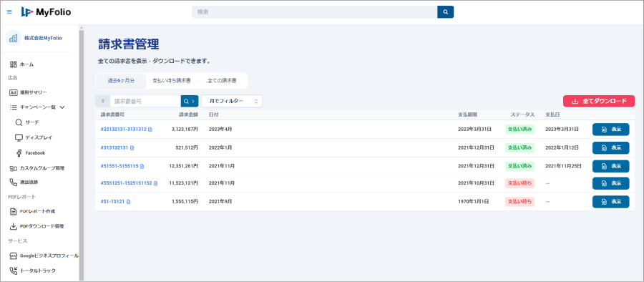Viewport: 644px width, 282px height.
Task: Click document icon next to #51551-5155115
Action: 142,167
